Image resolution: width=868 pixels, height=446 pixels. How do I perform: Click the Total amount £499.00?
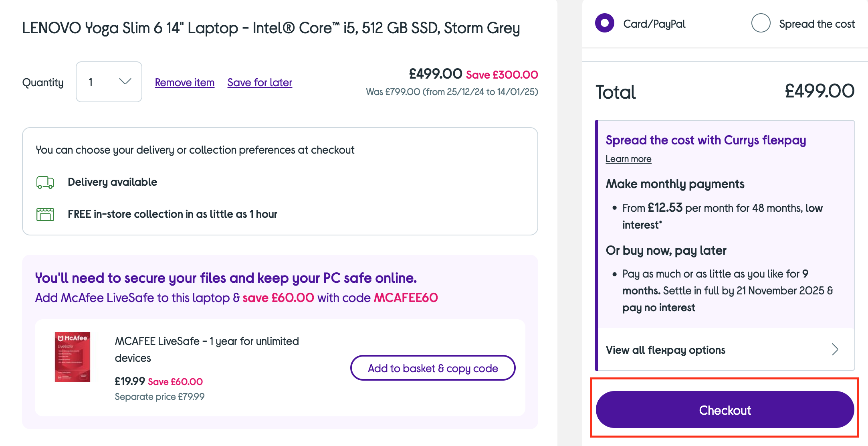click(x=820, y=91)
